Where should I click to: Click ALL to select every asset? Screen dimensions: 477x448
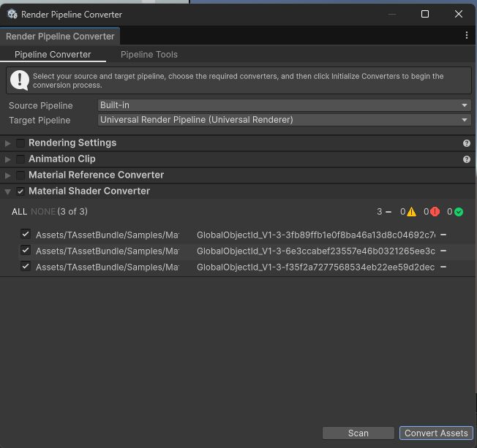point(19,211)
